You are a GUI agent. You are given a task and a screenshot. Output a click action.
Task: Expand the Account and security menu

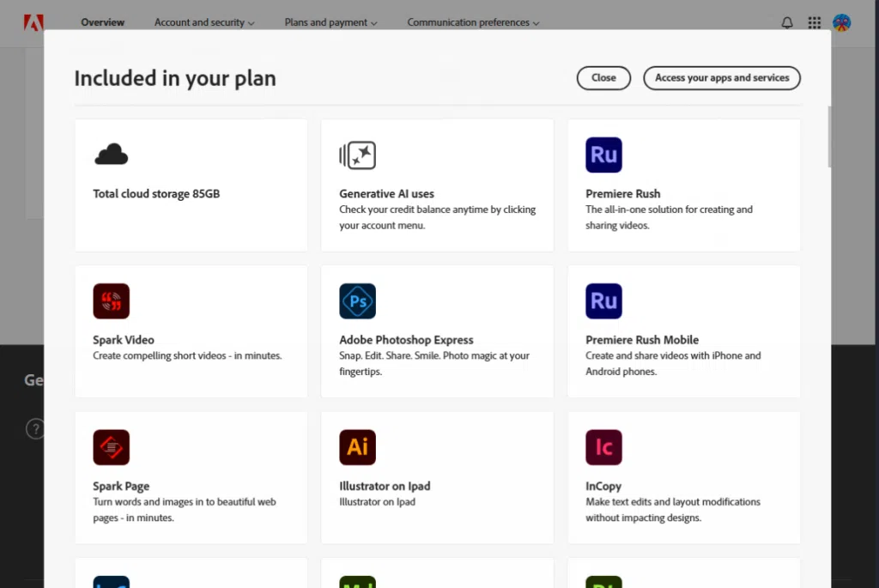pos(204,23)
